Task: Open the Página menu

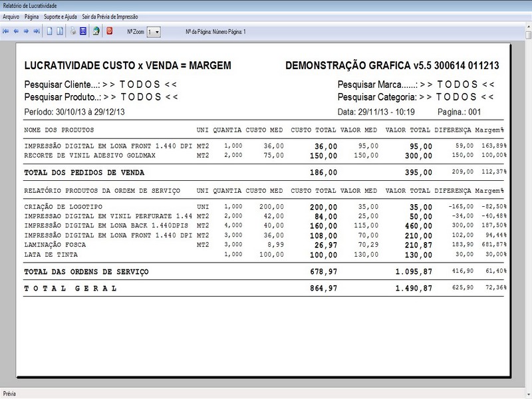Action: pos(33,15)
